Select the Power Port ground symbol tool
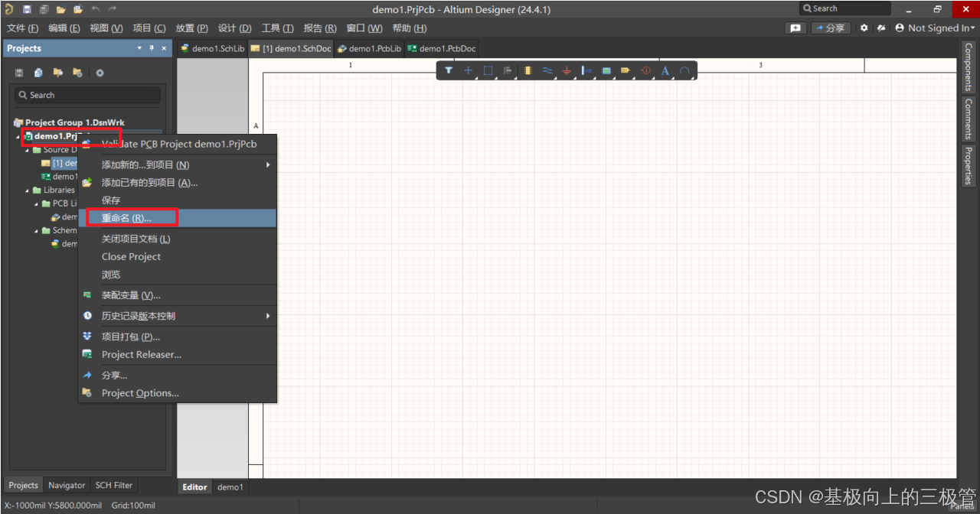Screen dimensions: 980x514 567,70
